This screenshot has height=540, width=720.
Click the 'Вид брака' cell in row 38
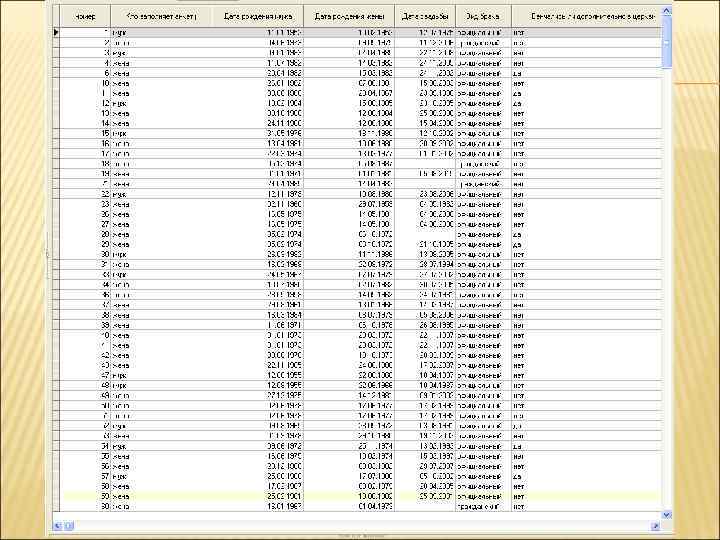tap(483, 315)
